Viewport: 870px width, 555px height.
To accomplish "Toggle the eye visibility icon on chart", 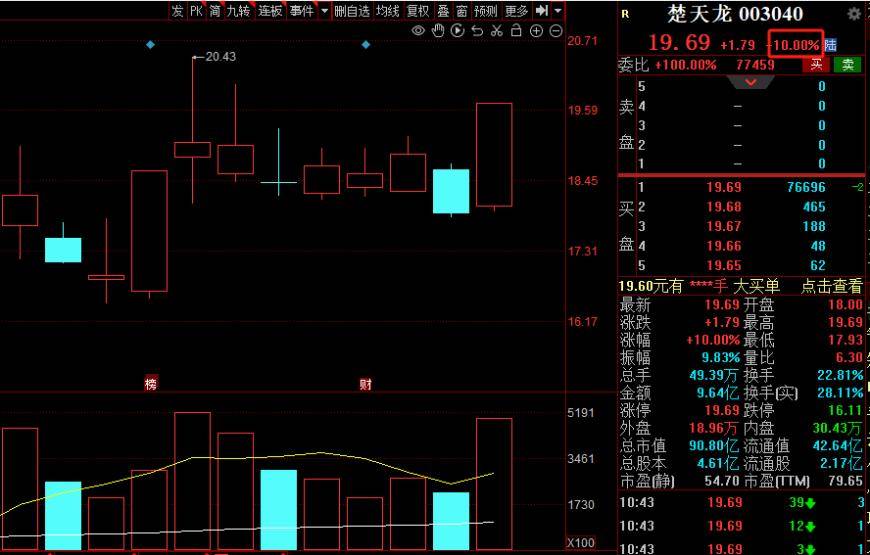I will point(419,31).
